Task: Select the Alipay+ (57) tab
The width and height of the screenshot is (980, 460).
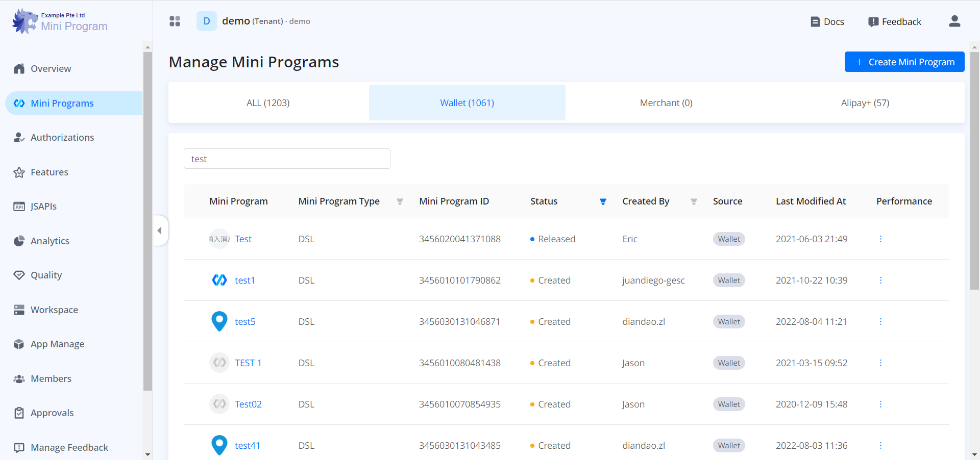Action: click(865, 103)
